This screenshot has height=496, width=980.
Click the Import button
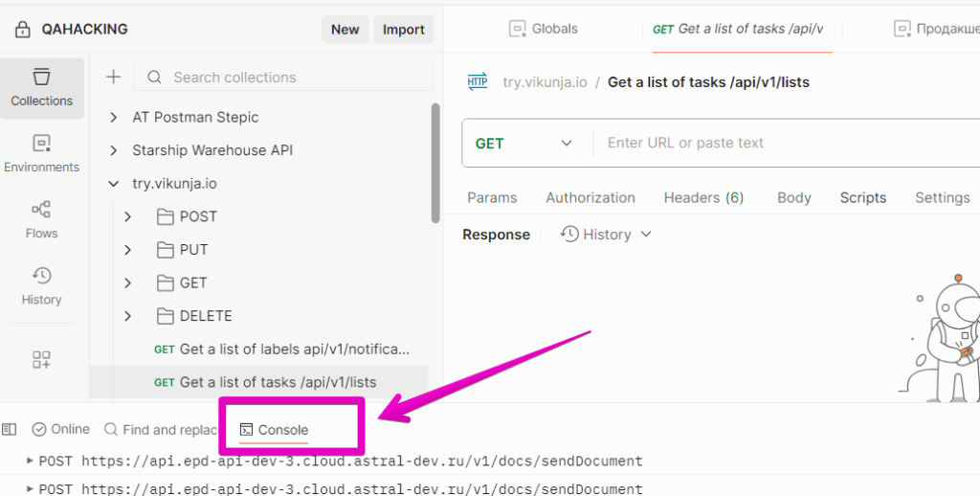[x=403, y=30]
